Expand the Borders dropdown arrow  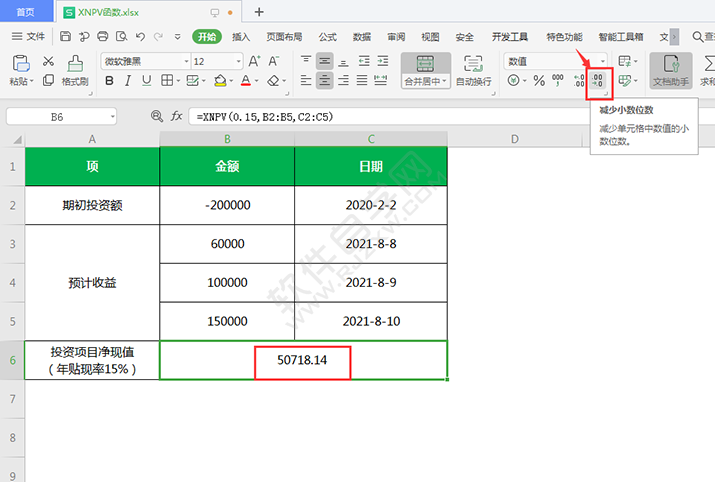pyautogui.click(x=178, y=81)
